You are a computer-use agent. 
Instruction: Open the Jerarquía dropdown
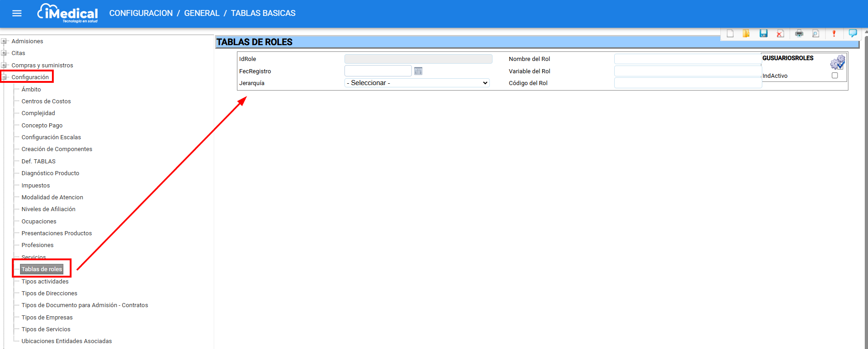click(417, 83)
